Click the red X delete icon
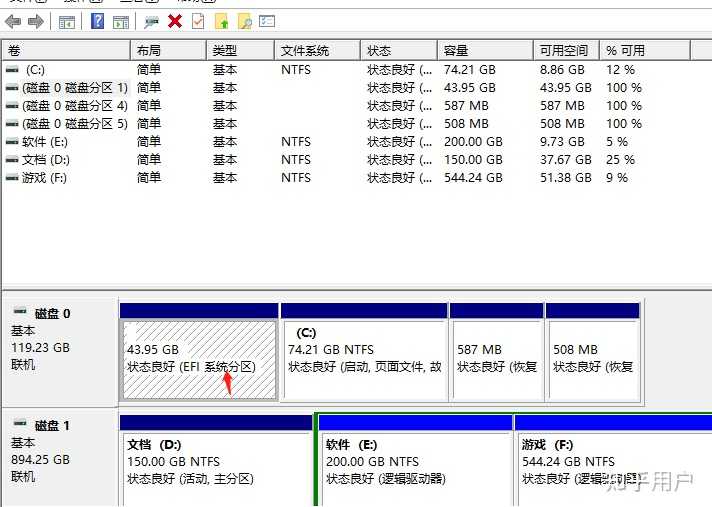712x507 pixels. point(175,21)
